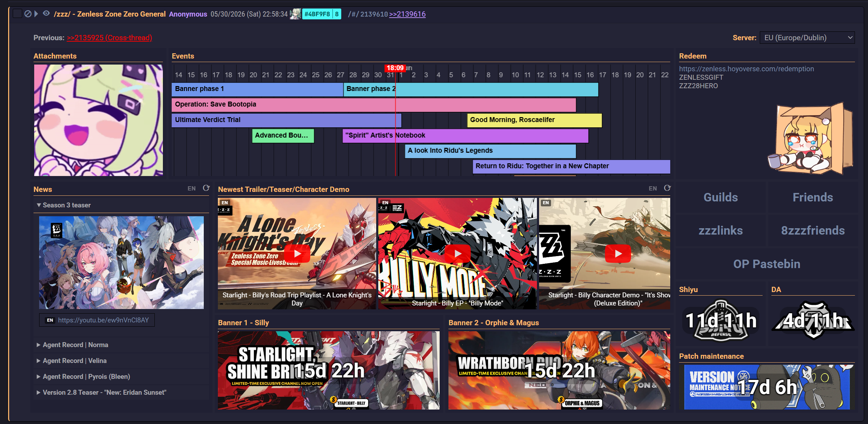This screenshot has width=868, height=424.
Task: Play A Lone Knight's Day video
Action: (x=297, y=254)
